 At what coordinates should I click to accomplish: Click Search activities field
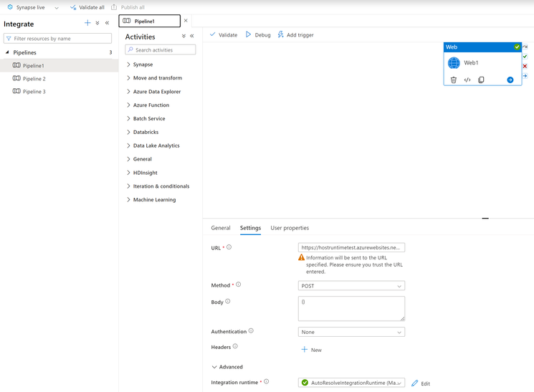point(161,49)
